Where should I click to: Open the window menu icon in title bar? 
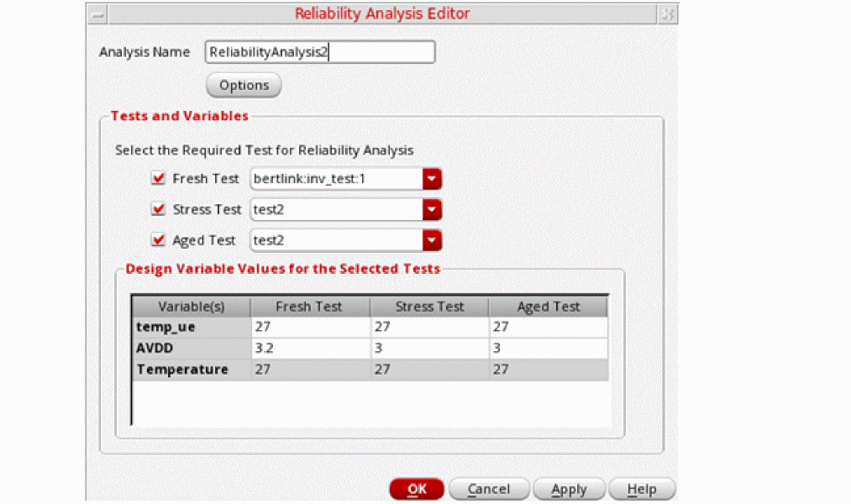(x=97, y=14)
